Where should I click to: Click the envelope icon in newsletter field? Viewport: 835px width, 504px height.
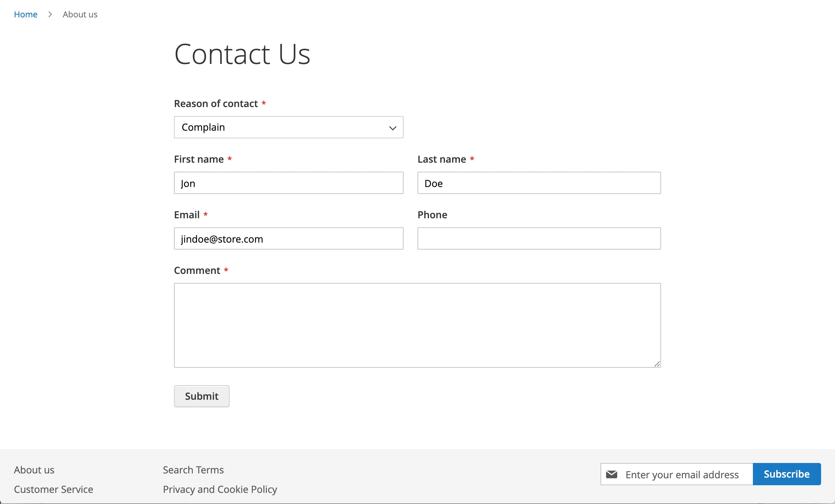(x=611, y=474)
